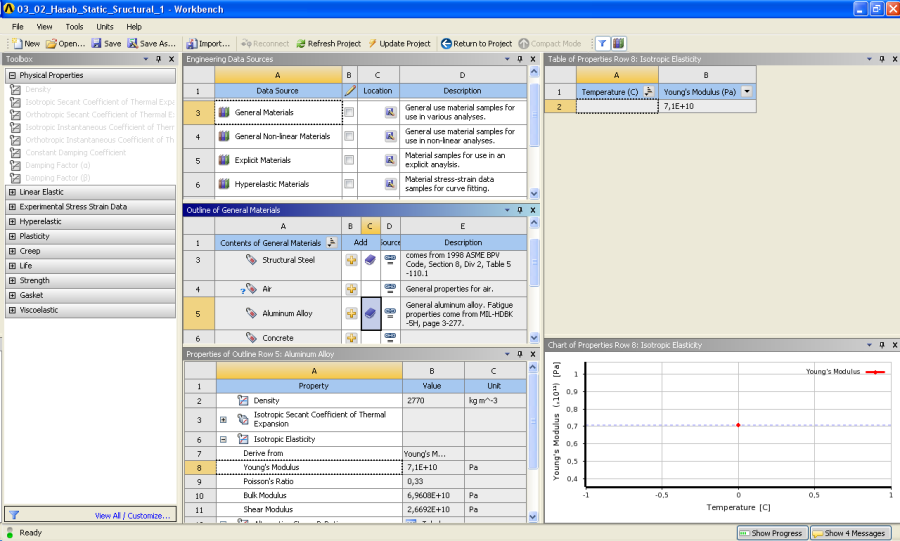Viewport: 900px width, 541px height.
Task: Click the Engineering Data Sources scroll down arrow
Action: pos(534,194)
